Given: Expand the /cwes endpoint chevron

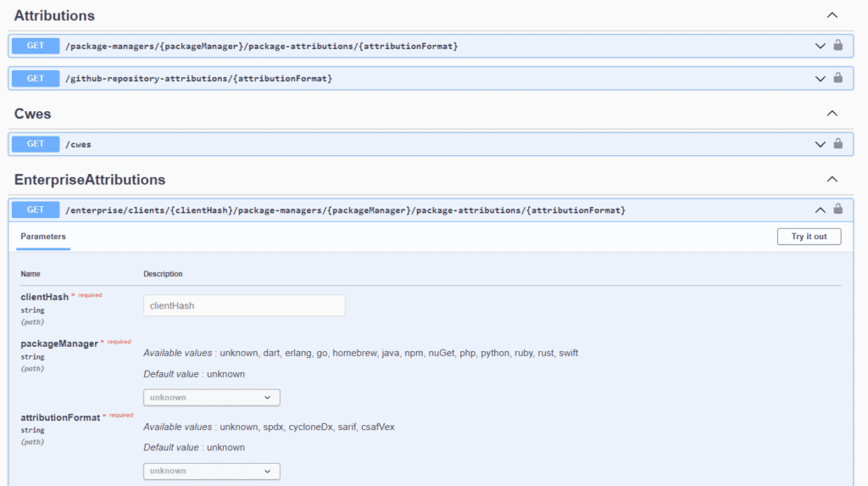Looking at the screenshot, I should point(820,144).
